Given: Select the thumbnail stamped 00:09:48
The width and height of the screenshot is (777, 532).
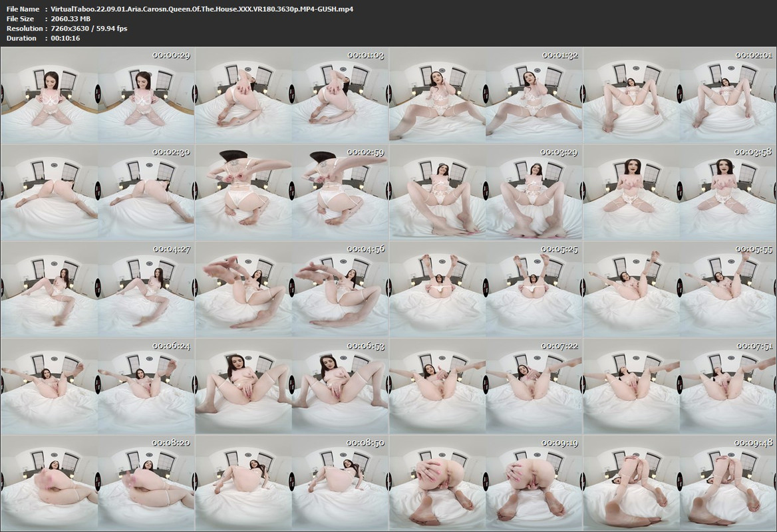Looking at the screenshot, I should (680, 483).
